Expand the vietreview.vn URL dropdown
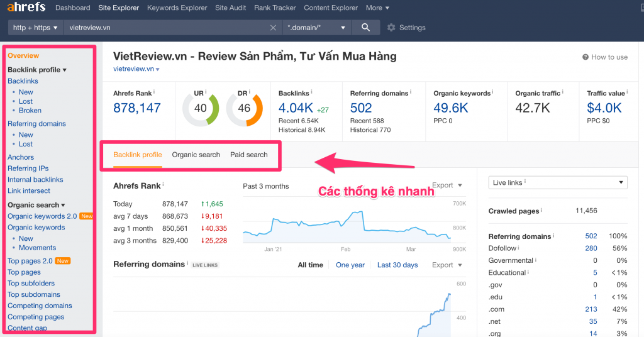The width and height of the screenshot is (644, 337). point(158,69)
